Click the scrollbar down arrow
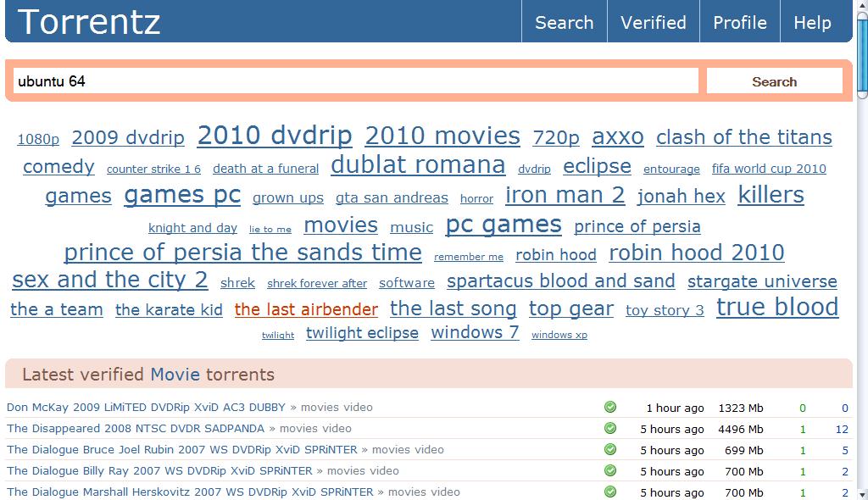868x500 pixels. pyautogui.click(x=862, y=494)
